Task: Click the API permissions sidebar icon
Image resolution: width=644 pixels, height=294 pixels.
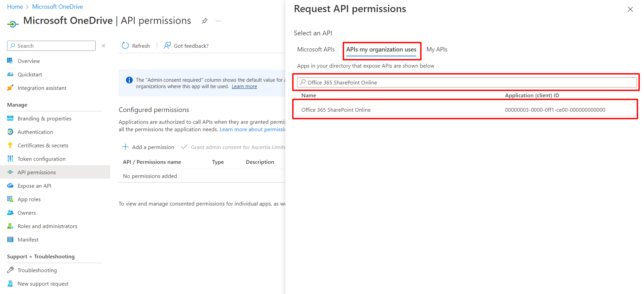Action: (x=10, y=172)
